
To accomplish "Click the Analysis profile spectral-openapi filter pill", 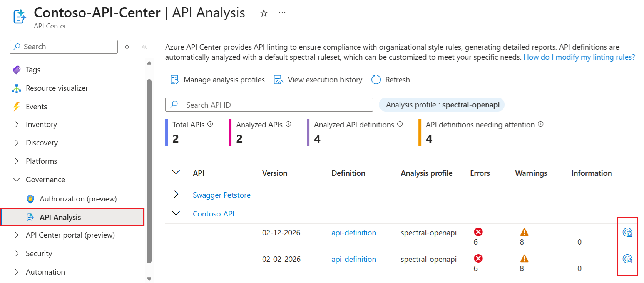I will tap(442, 105).
